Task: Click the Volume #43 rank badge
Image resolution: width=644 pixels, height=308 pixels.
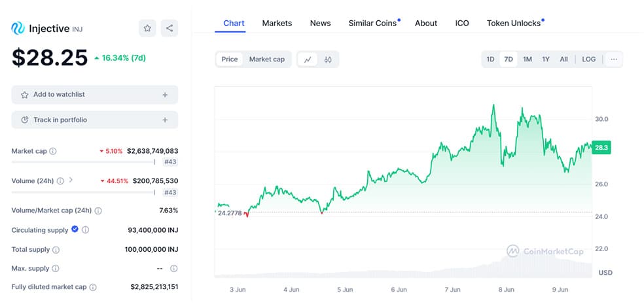Action: (x=170, y=192)
